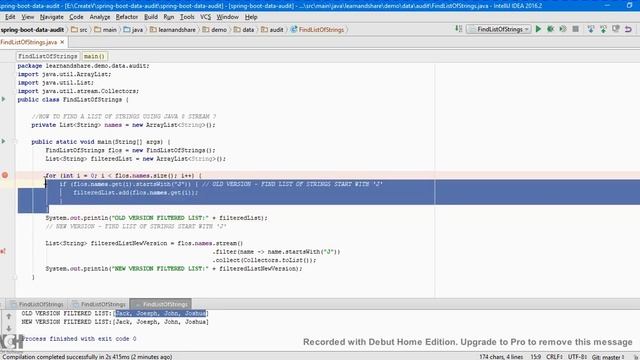Open the Analyze menu
The width and height of the screenshot is (640, 360).
(x=100, y=17)
